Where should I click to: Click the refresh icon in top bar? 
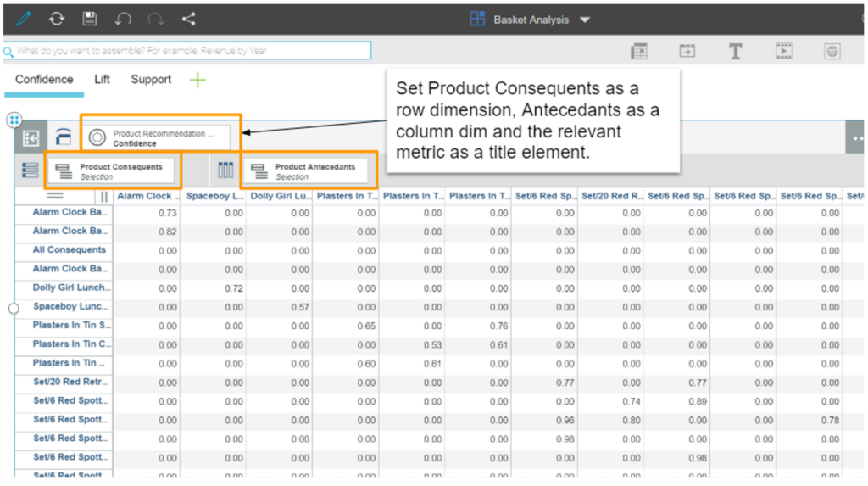pyautogui.click(x=56, y=19)
